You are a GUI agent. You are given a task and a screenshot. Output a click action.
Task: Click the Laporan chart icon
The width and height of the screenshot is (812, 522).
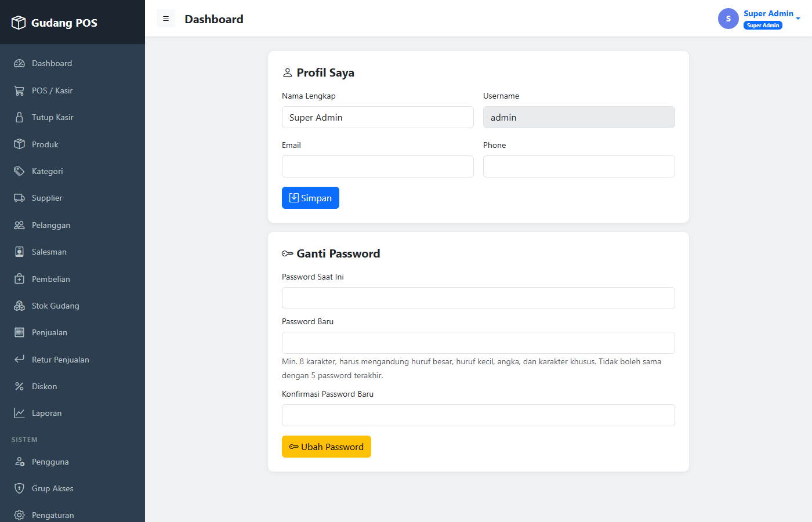coord(19,413)
